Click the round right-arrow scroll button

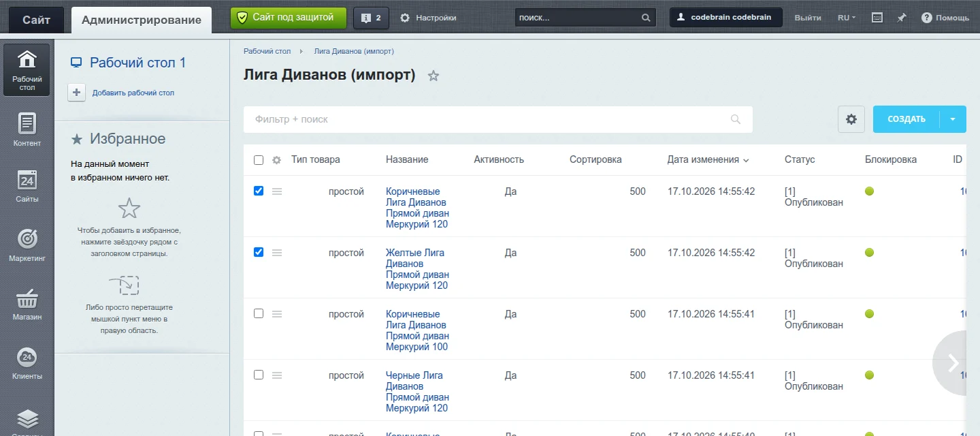[x=951, y=363]
